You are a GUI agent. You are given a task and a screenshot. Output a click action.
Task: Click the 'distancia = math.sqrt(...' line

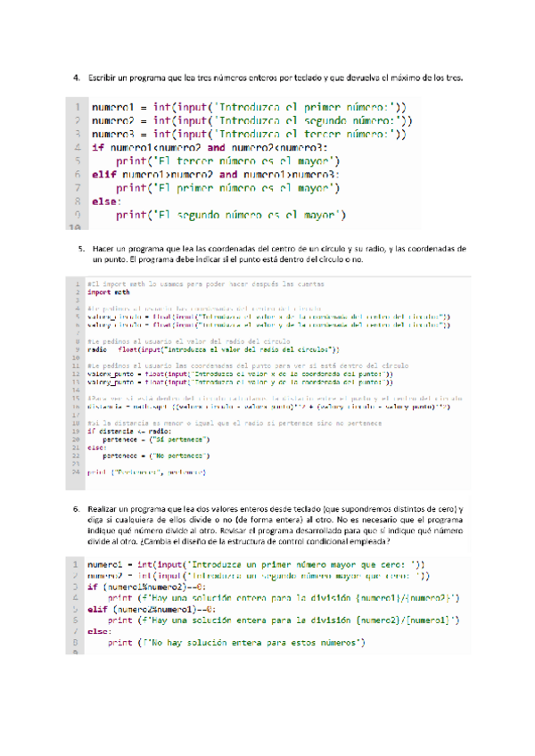tap(268, 407)
